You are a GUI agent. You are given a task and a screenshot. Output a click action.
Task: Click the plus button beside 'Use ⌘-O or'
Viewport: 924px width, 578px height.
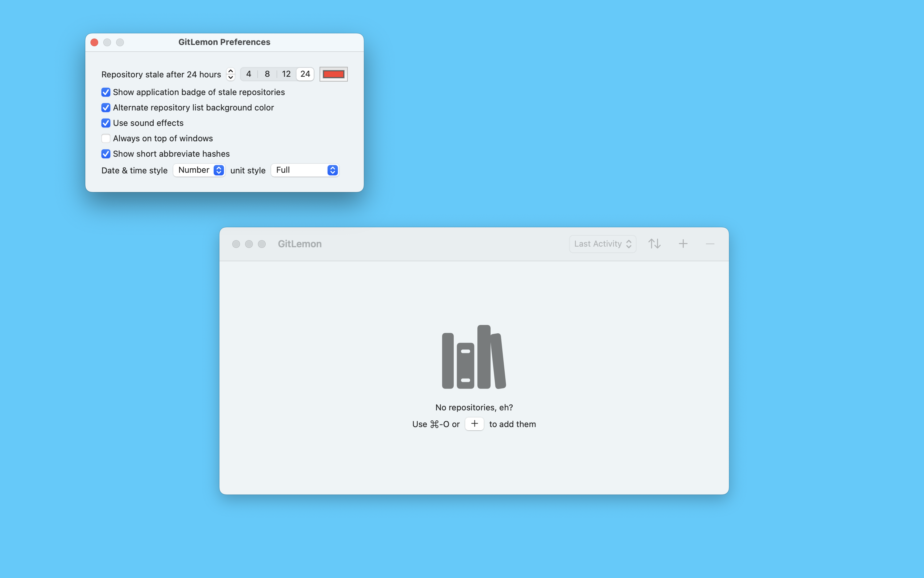474,424
